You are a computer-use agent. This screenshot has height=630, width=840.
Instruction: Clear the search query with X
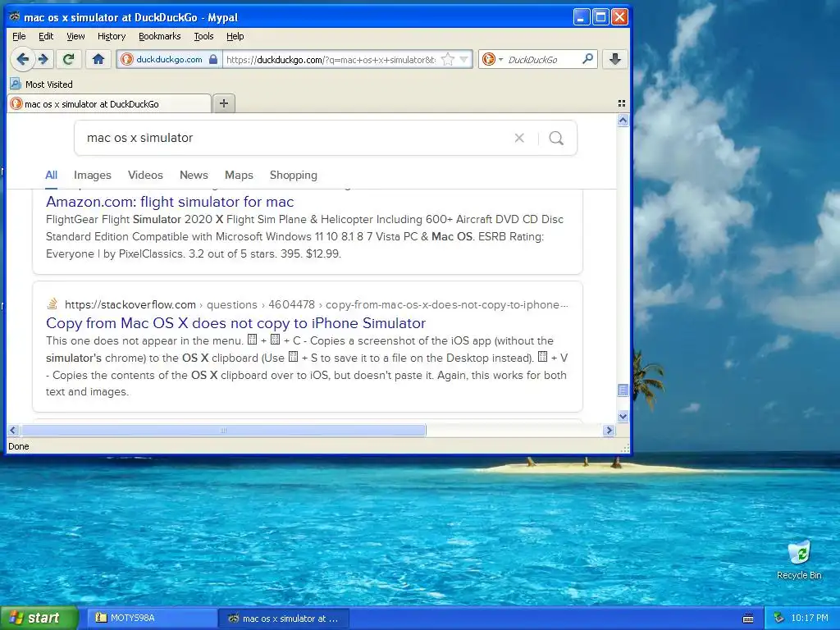[519, 138]
